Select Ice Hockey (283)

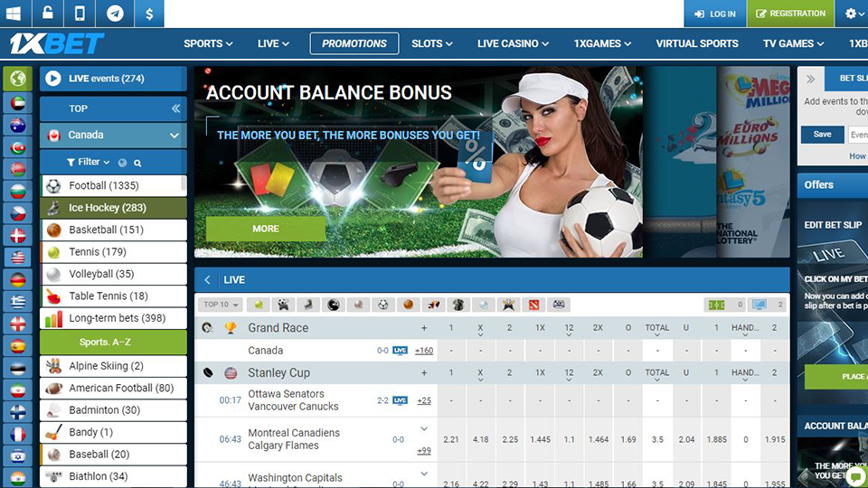click(x=113, y=208)
